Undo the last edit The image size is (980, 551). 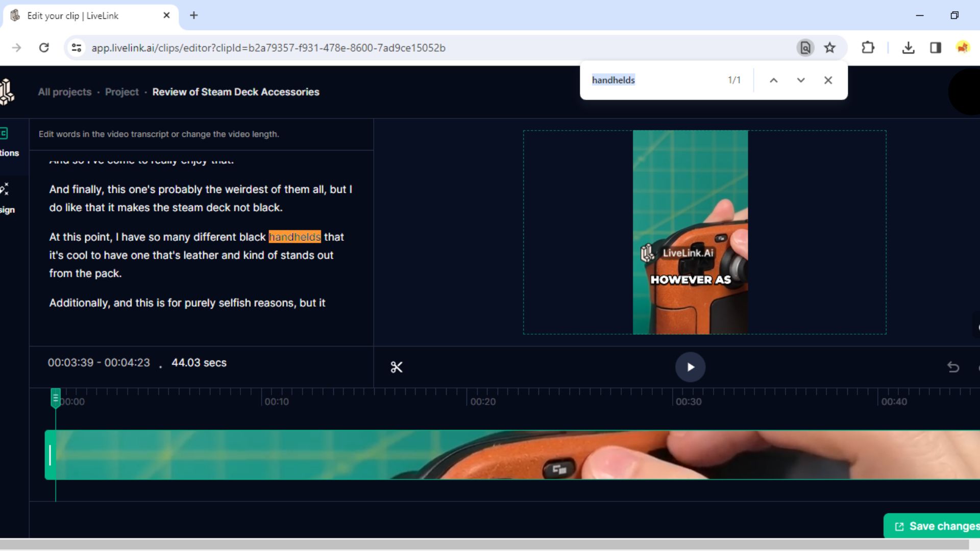(x=953, y=367)
